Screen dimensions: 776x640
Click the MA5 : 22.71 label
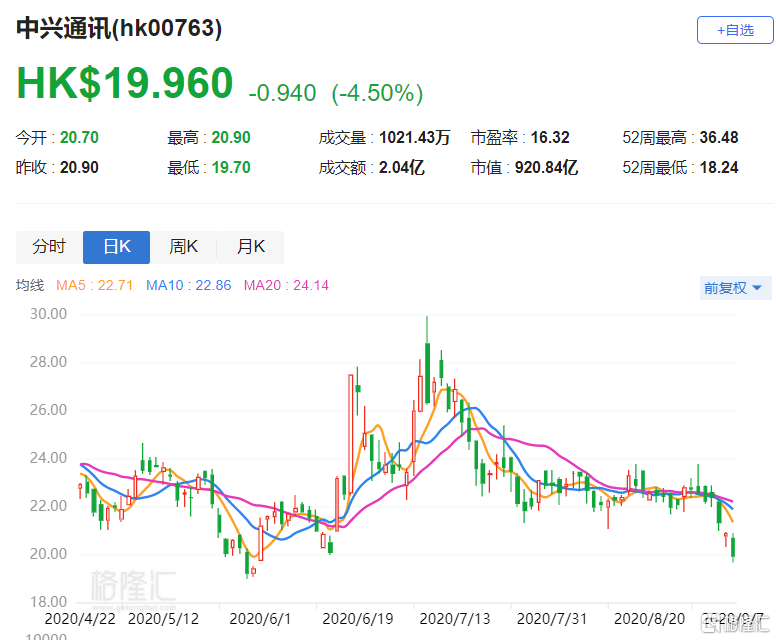point(95,286)
